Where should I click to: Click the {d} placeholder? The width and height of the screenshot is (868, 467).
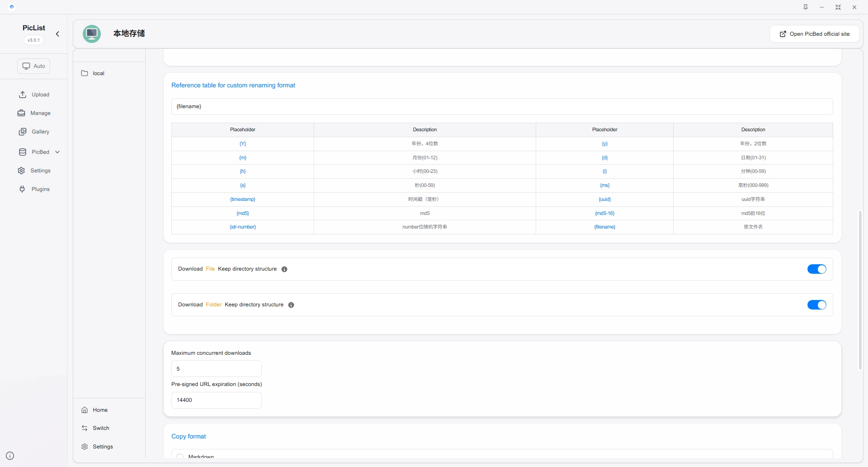pos(605,158)
